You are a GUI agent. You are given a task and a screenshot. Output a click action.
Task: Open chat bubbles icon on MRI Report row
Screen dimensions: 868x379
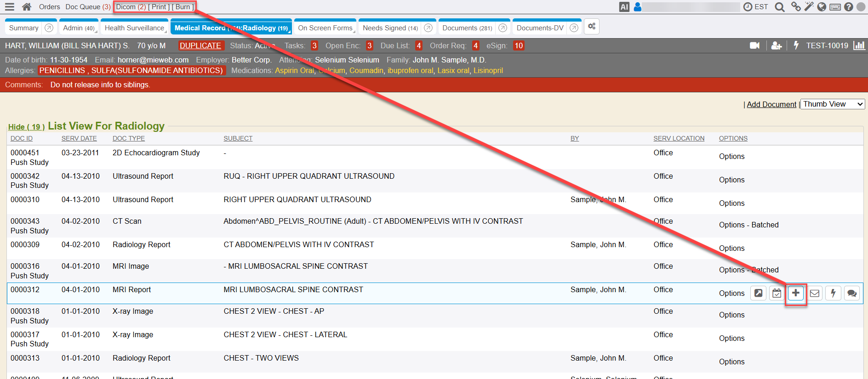pyautogui.click(x=851, y=293)
